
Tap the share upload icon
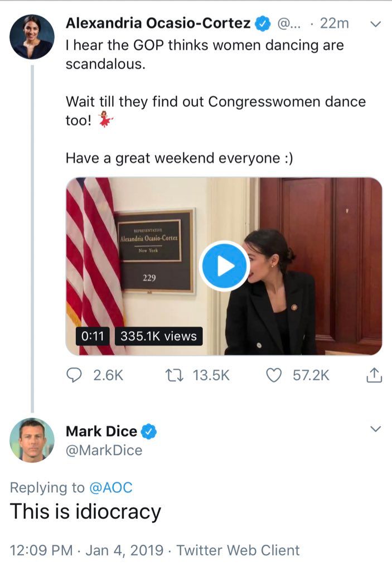click(x=374, y=376)
